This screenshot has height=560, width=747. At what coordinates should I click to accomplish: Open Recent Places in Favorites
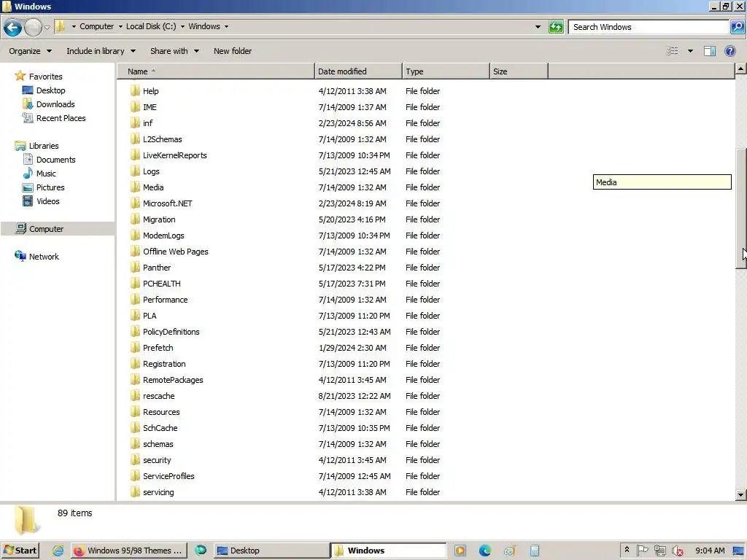(x=61, y=118)
